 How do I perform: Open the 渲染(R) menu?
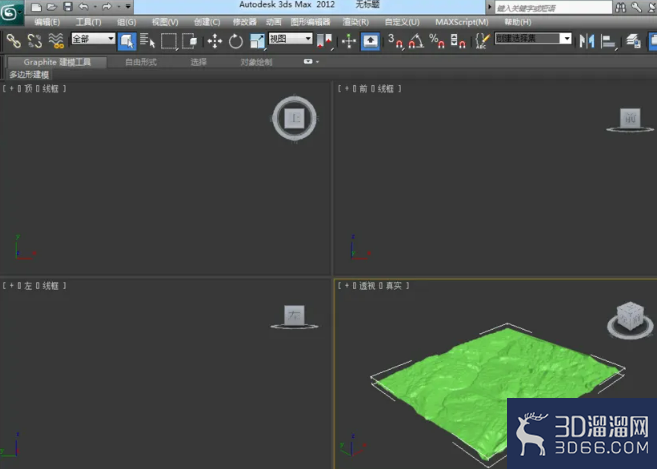[x=356, y=22]
